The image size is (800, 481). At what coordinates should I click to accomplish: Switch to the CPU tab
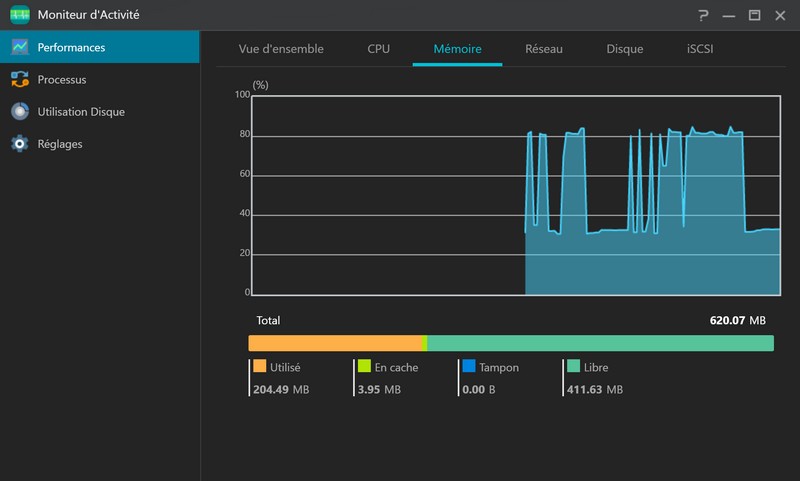click(379, 49)
